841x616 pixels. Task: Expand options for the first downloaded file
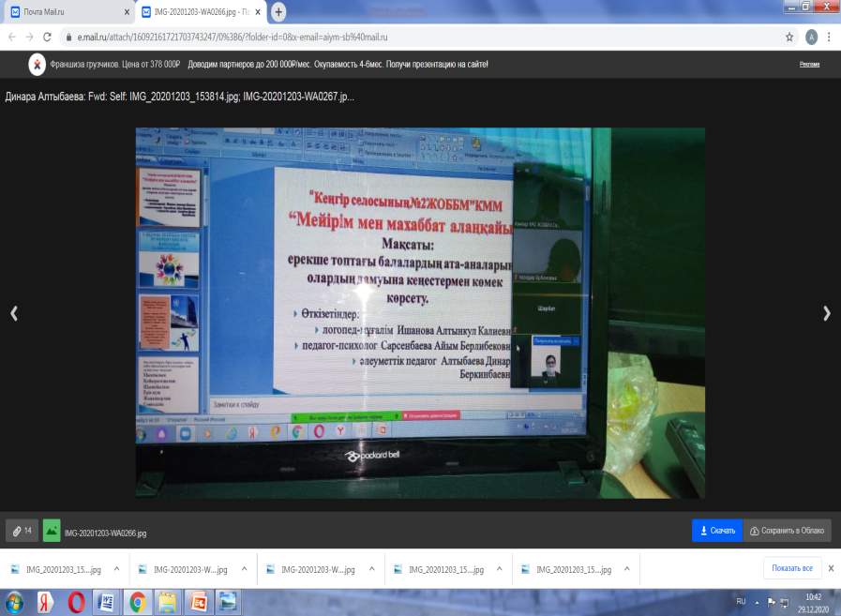point(115,568)
